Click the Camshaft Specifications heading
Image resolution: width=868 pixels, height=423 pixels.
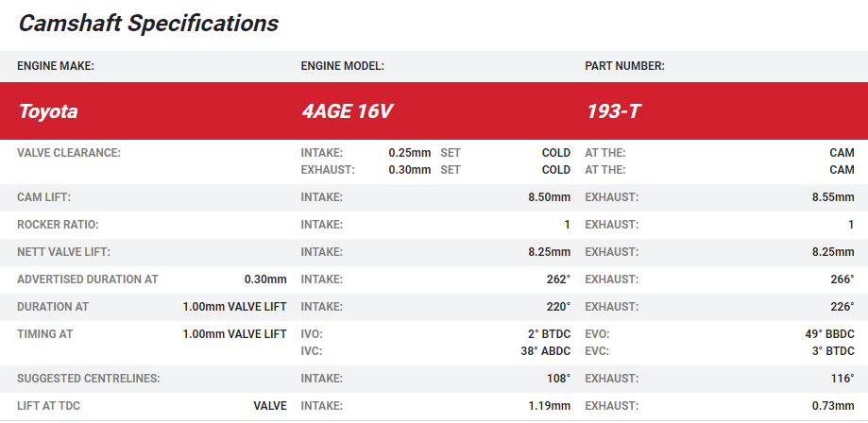148,24
